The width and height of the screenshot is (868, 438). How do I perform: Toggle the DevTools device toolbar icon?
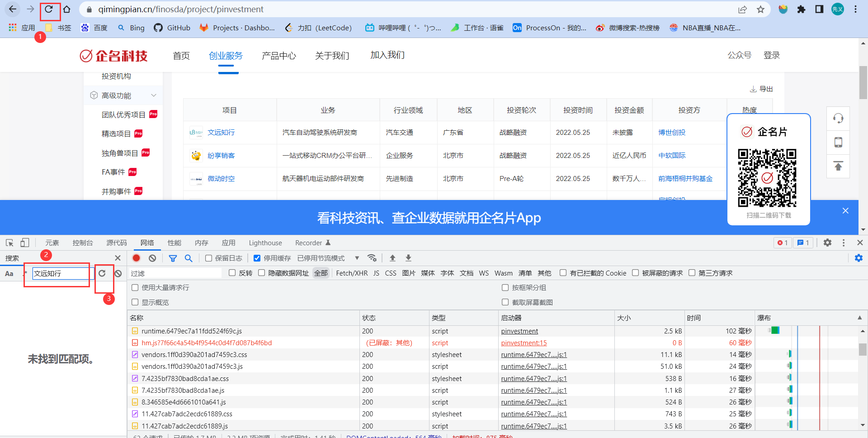25,243
